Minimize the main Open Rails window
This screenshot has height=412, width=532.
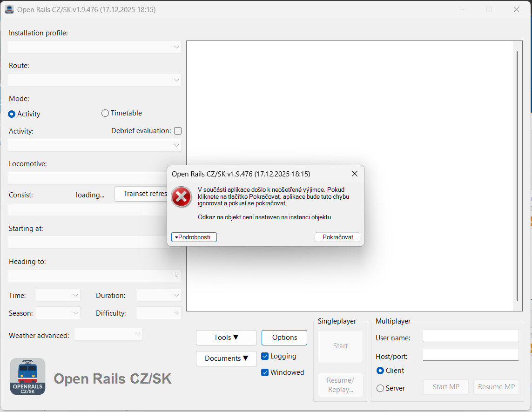point(462,9)
